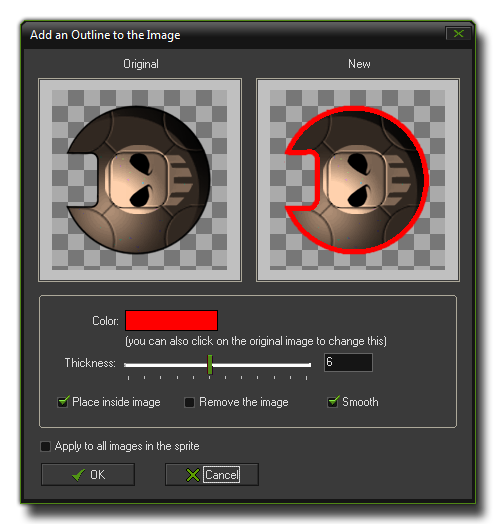Close the Add an Outline dialog
The width and height of the screenshot is (496, 524).
(x=458, y=33)
